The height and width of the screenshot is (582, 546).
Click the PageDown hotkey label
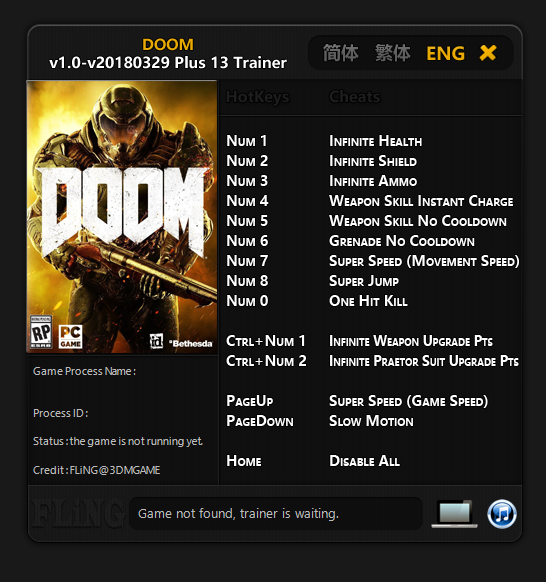click(x=259, y=421)
